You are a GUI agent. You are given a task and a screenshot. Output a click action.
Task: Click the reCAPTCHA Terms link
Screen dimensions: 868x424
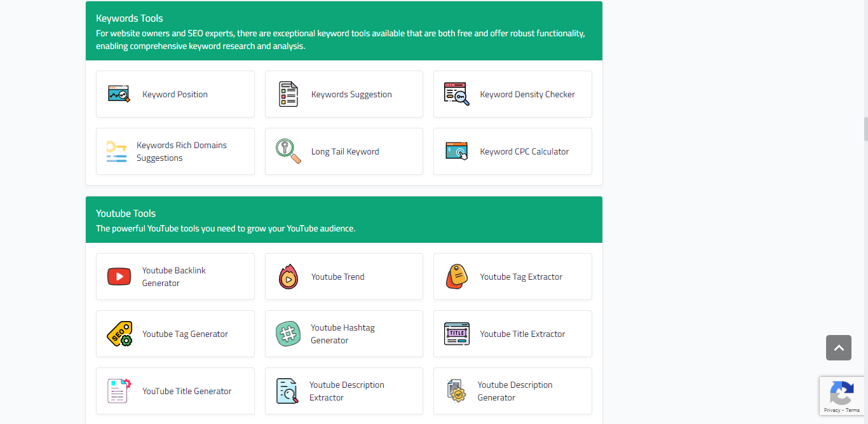click(853, 410)
